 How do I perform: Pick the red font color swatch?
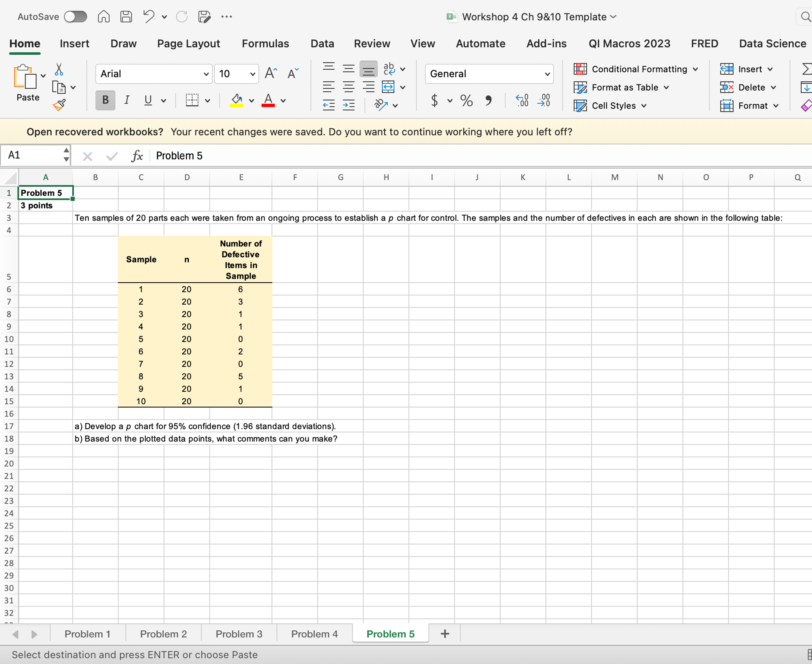click(x=268, y=105)
